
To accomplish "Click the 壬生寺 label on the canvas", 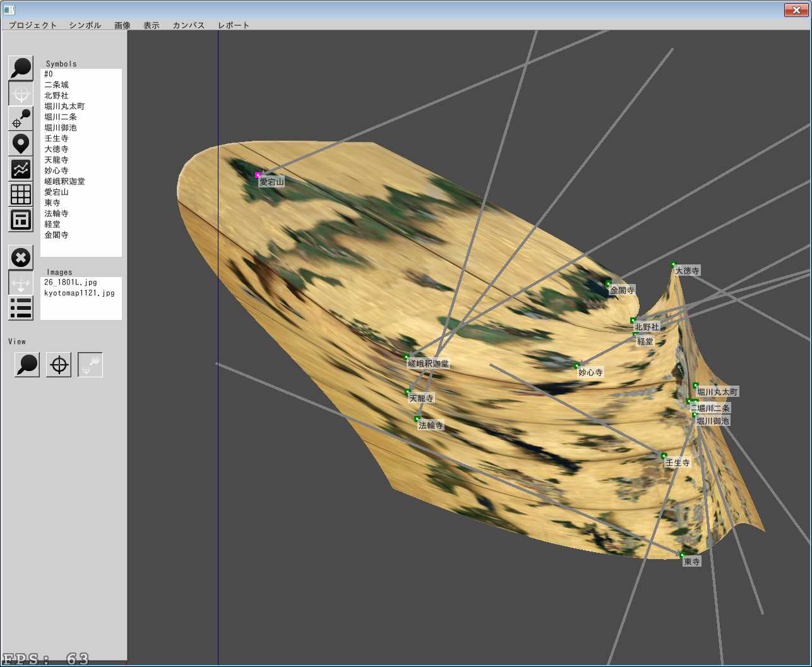I will pos(678,463).
